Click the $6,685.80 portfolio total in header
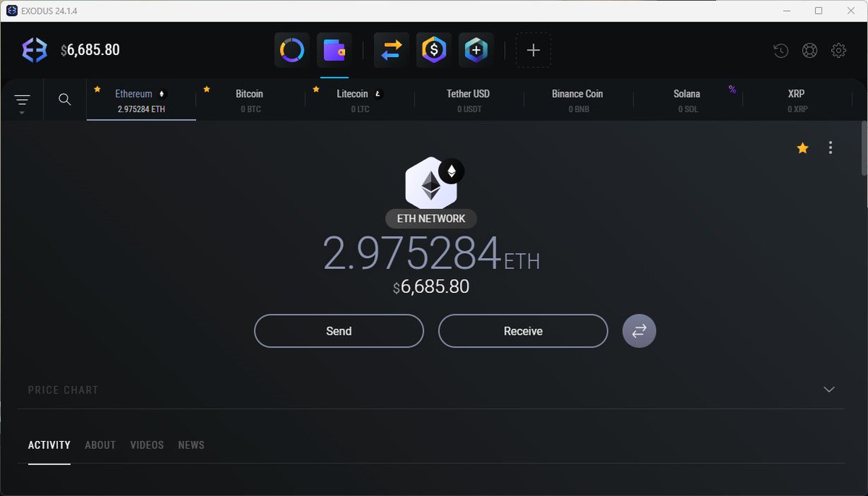 point(90,50)
